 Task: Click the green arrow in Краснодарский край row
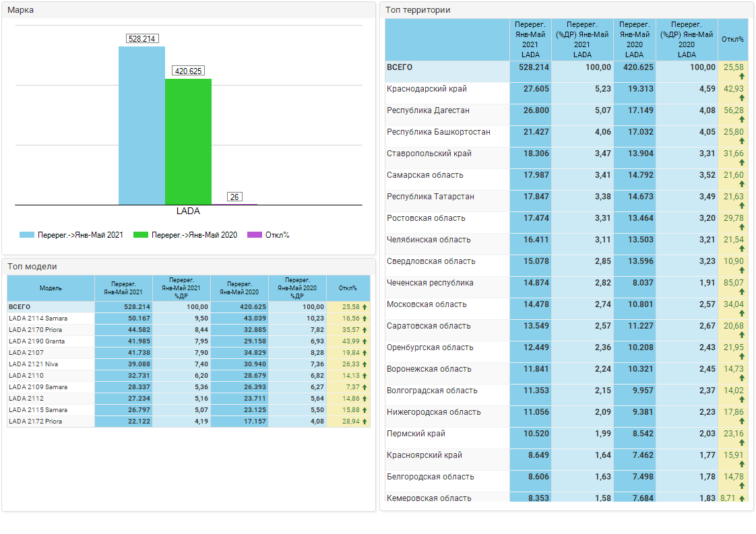click(742, 98)
